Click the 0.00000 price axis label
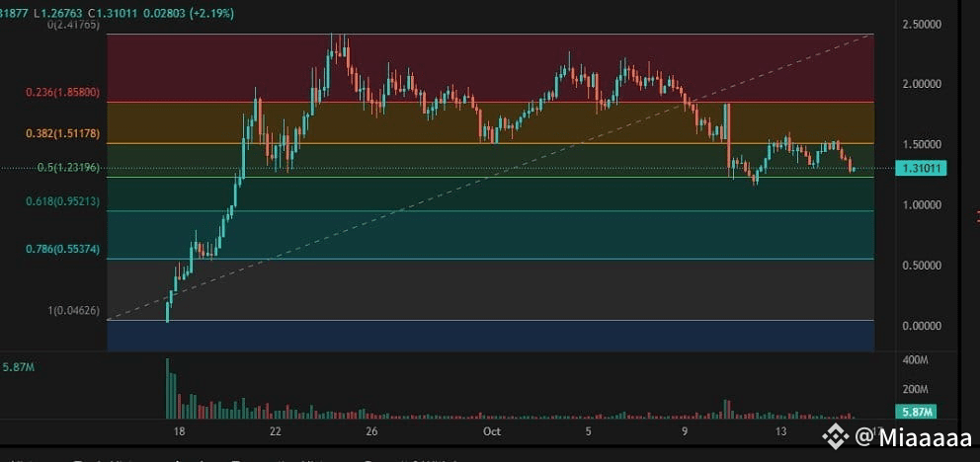Viewport: 980px width, 462px height. coord(922,326)
